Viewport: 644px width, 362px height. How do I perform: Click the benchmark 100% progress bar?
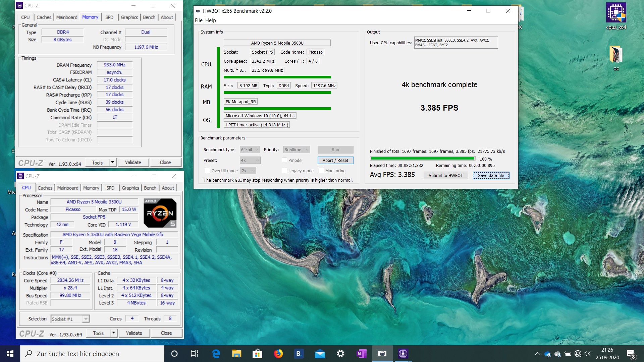[423, 159]
